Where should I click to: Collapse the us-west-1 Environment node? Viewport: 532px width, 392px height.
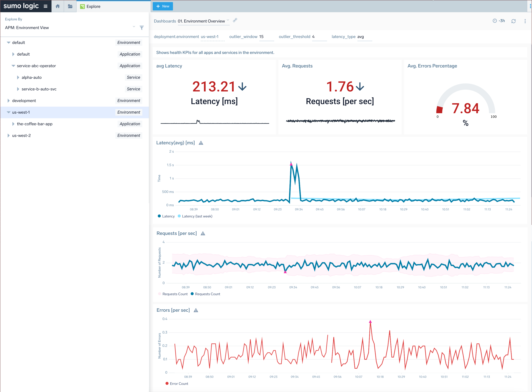(8, 112)
